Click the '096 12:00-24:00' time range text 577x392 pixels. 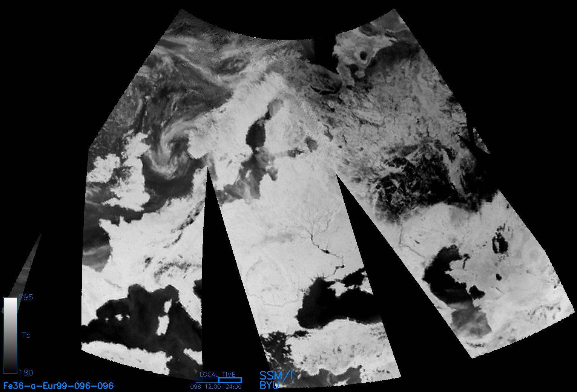coord(216,387)
